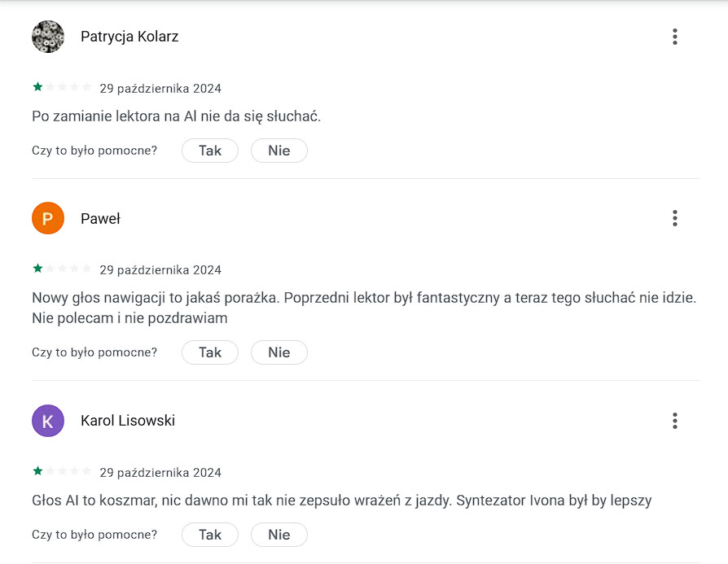Click the name Karol Lisowski
This screenshot has width=728, height=564.
pyautogui.click(x=128, y=421)
